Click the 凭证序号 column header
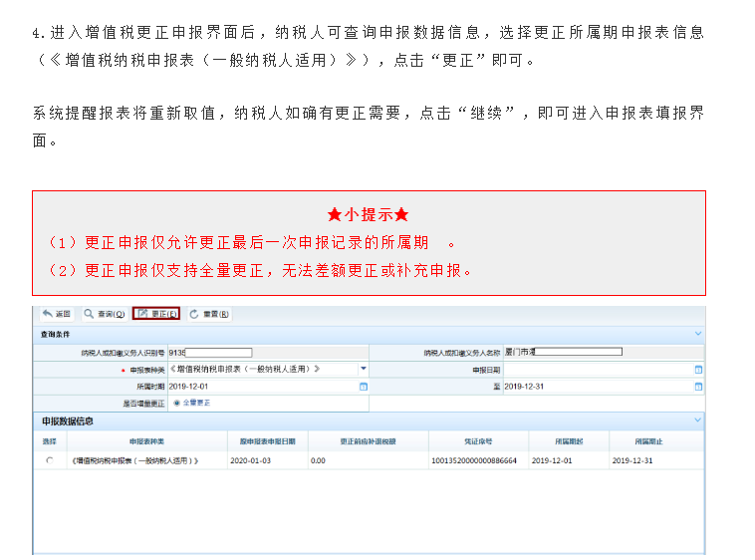The height and width of the screenshot is (560, 755). 478,441
